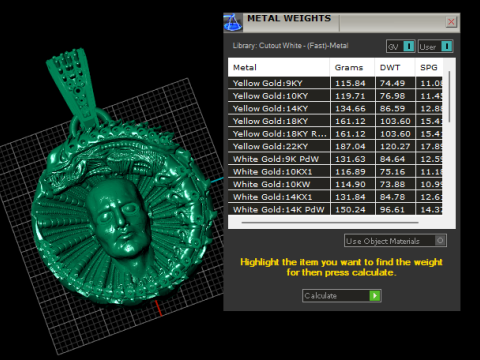Click the METAL WEIGHTS title text
The height and width of the screenshot is (360, 480).
289,18
